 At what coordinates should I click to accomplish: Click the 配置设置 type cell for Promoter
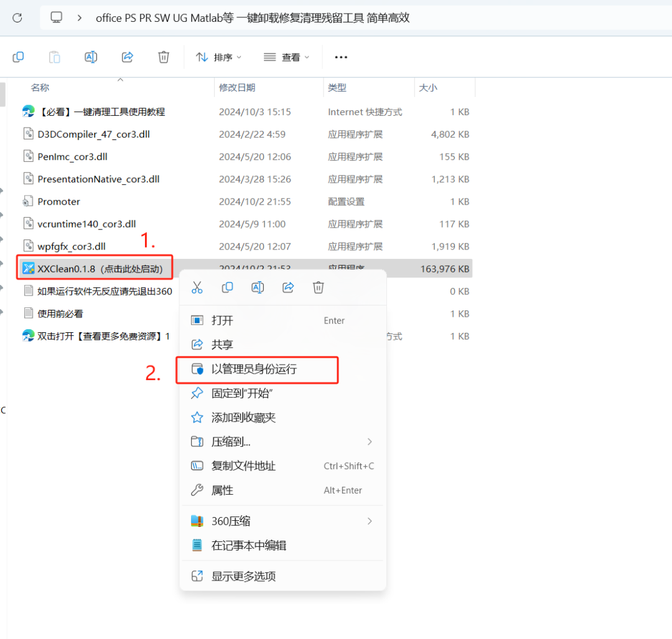click(x=346, y=202)
